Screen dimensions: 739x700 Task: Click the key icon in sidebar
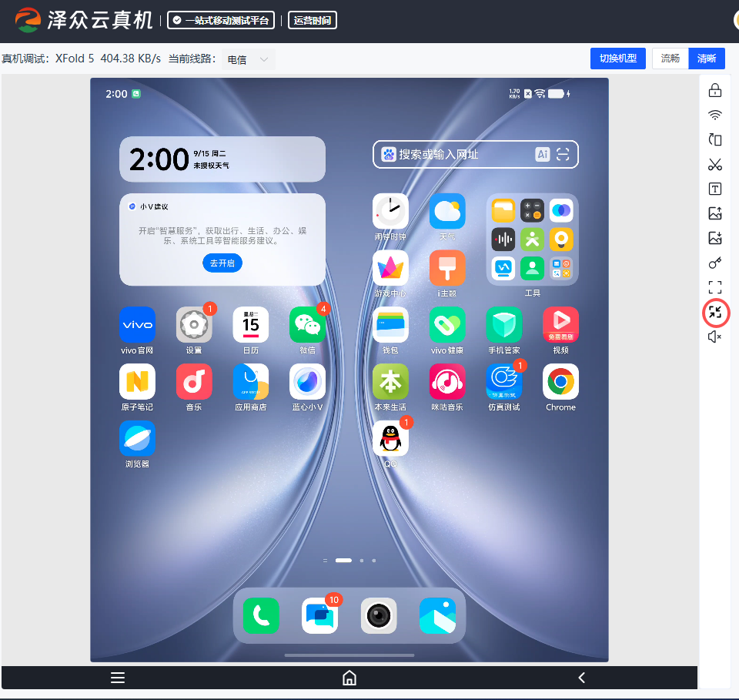click(x=715, y=263)
